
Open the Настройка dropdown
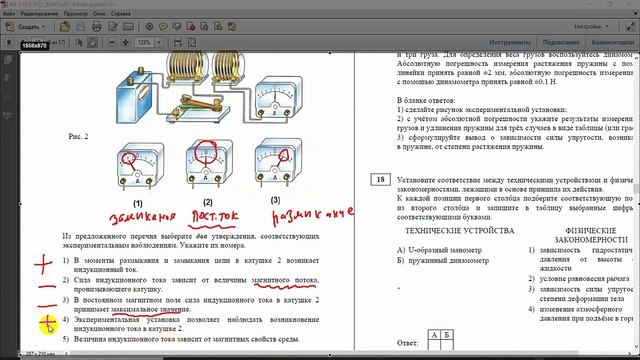[x=591, y=27]
